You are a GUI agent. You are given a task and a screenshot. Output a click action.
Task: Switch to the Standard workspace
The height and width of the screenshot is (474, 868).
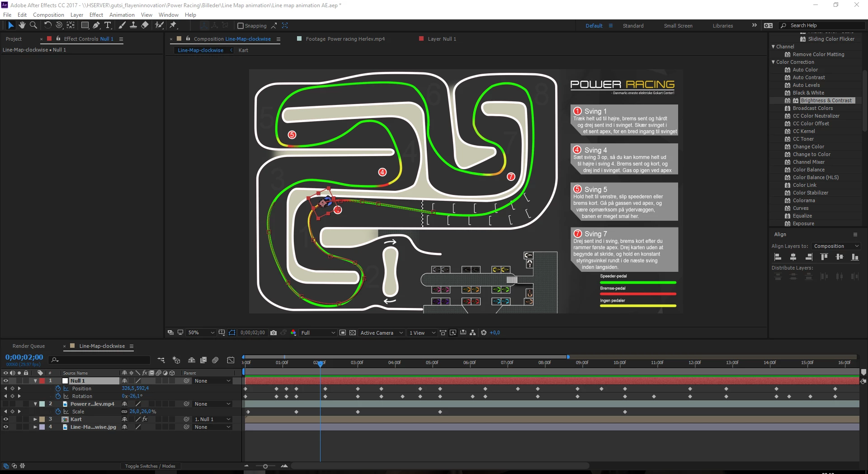[x=633, y=26]
